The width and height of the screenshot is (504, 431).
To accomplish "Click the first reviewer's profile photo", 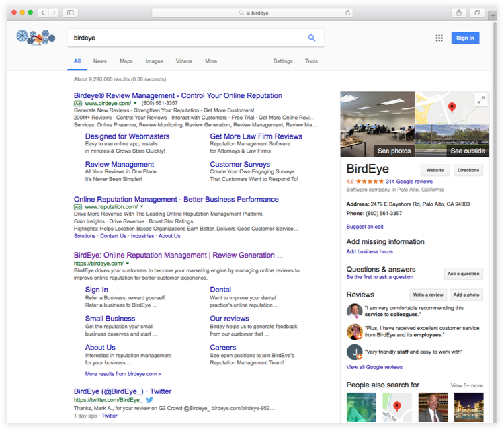I will 355,311.
